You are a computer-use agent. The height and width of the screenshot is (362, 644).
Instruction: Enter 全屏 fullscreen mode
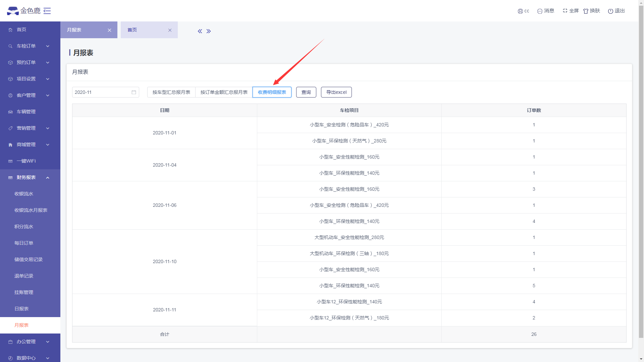pyautogui.click(x=571, y=11)
